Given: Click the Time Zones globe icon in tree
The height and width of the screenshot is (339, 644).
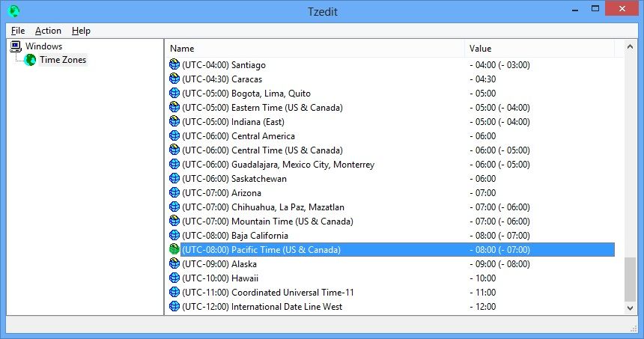Looking at the screenshot, I should coord(30,60).
